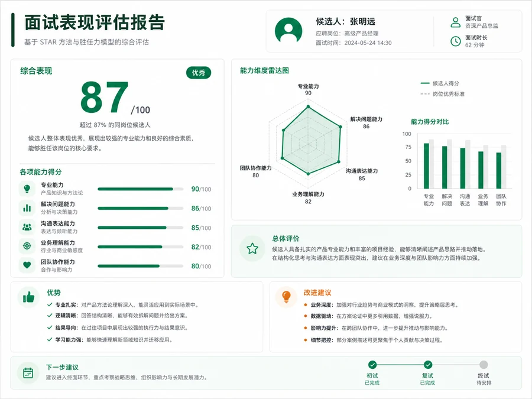
Task: Click the 面试时间 2024-05-24 14:30 line
Action: [x=353, y=43]
